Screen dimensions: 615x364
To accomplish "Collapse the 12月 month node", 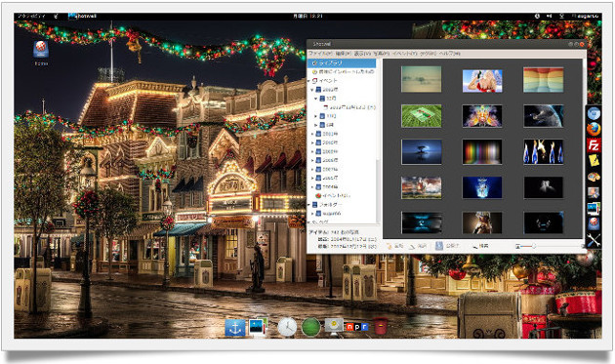I will tap(315, 99).
